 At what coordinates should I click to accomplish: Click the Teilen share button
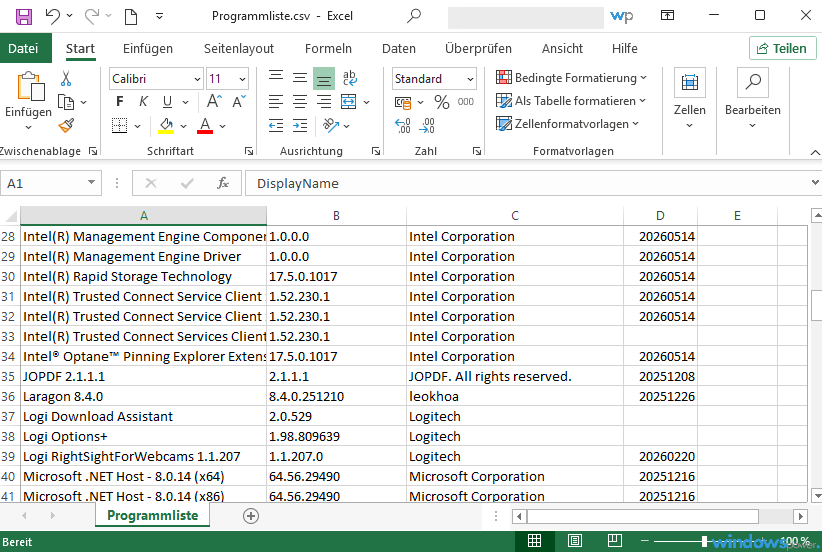pyautogui.click(x=783, y=48)
